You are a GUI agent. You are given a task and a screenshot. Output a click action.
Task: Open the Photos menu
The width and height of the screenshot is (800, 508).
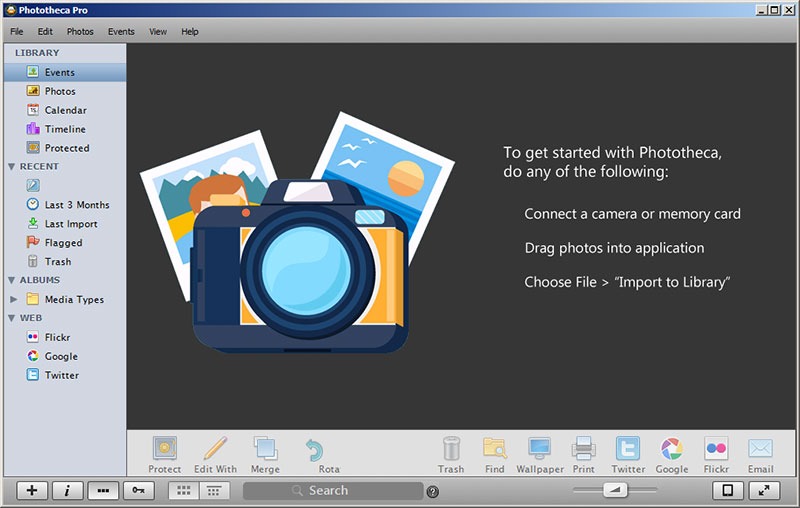click(80, 32)
